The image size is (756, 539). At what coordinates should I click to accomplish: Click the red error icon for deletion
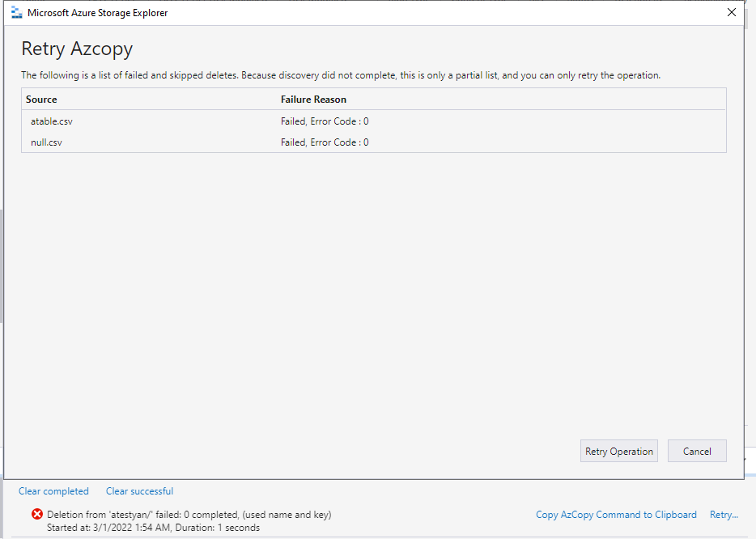(x=37, y=515)
